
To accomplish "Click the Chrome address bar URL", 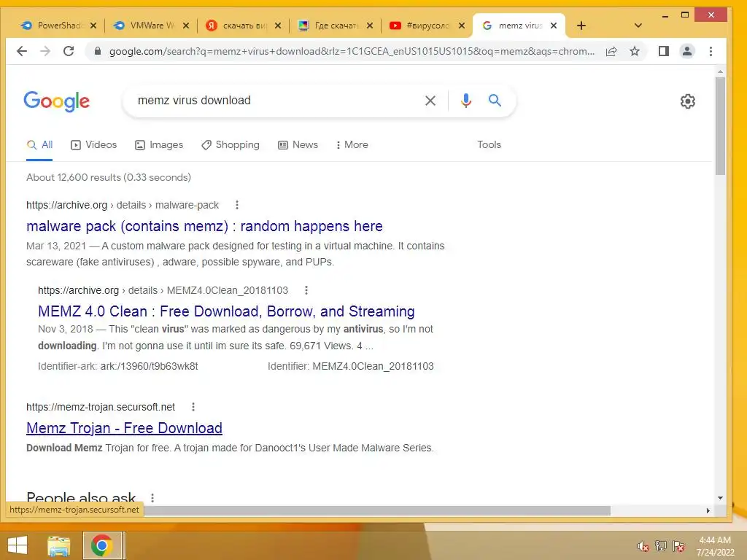I will point(352,52).
